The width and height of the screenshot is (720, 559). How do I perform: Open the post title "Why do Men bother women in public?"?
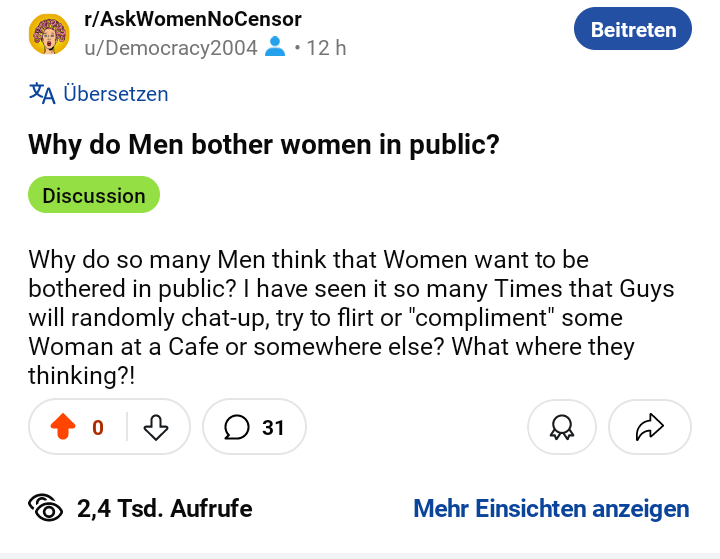264,145
